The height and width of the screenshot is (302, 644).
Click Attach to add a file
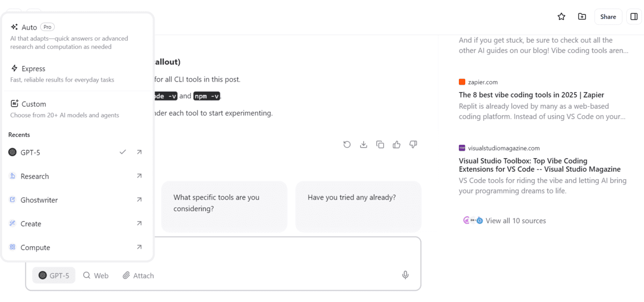(x=138, y=275)
